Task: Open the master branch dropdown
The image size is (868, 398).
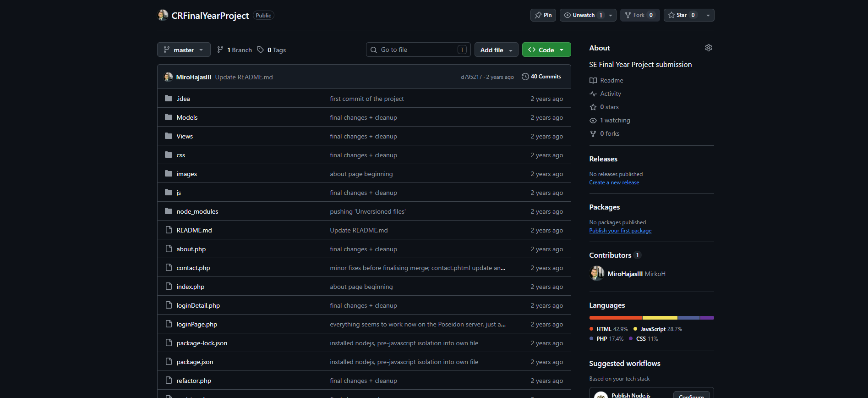Action: coord(184,50)
